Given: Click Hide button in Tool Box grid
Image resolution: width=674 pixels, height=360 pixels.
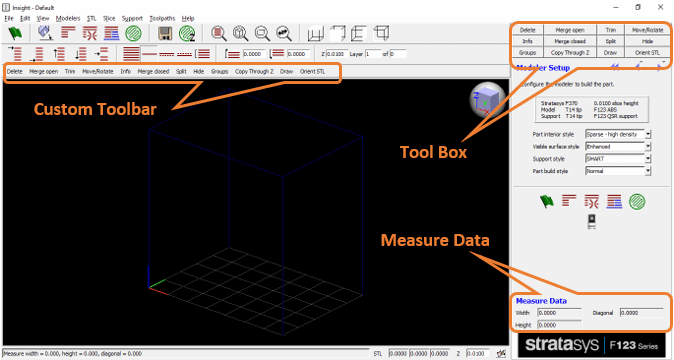Looking at the screenshot, I should pos(647,41).
